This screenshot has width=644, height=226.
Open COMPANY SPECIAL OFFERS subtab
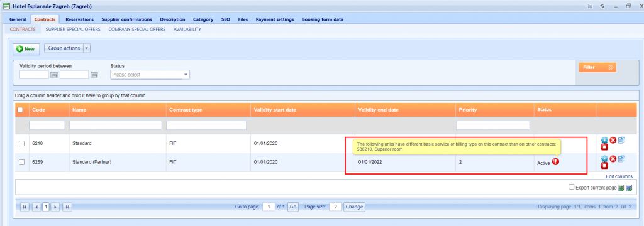[136, 29]
